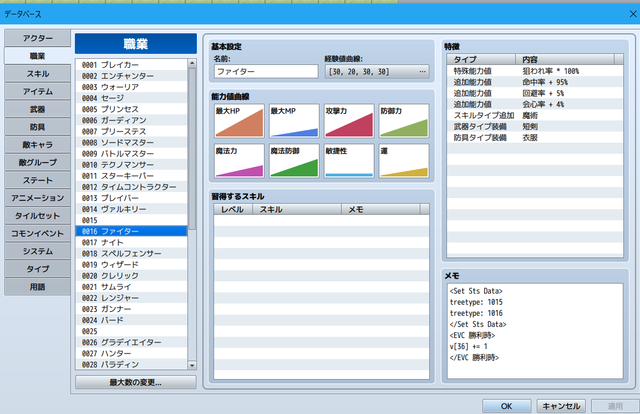
Task: Select class 0003 ウォーリア
Action: click(x=131, y=87)
